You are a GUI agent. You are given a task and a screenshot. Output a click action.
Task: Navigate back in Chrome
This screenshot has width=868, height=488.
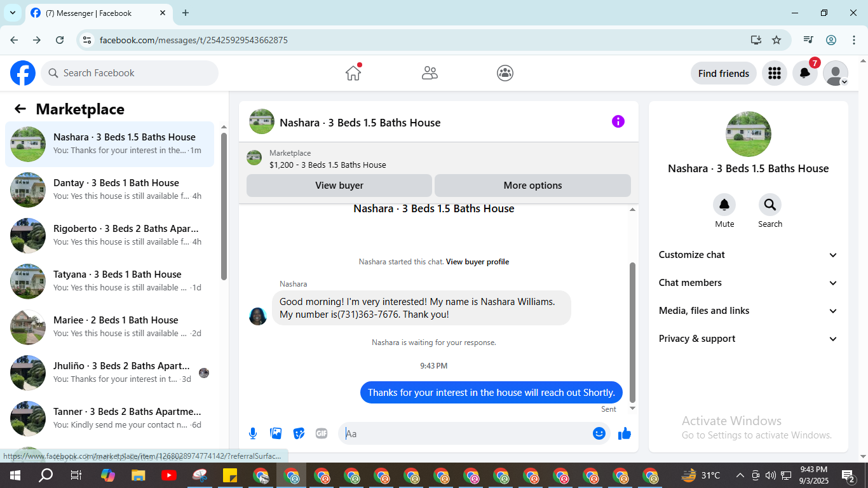coord(14,40)
